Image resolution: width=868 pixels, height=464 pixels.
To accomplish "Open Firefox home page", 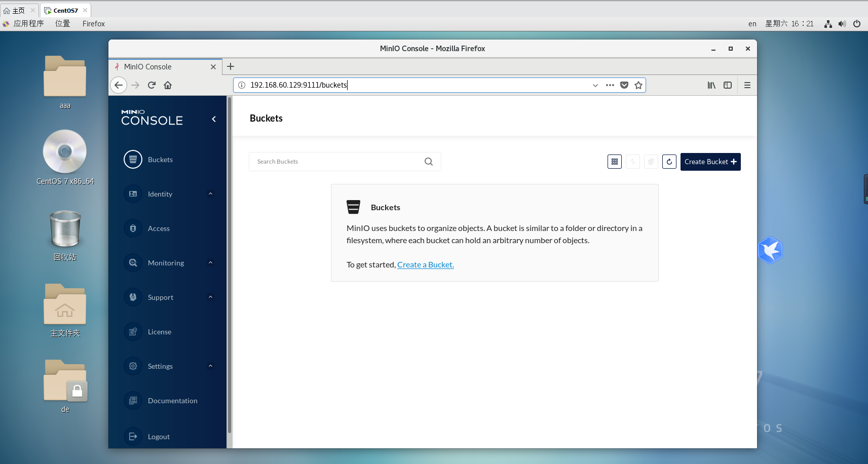I will click(168, 85).
